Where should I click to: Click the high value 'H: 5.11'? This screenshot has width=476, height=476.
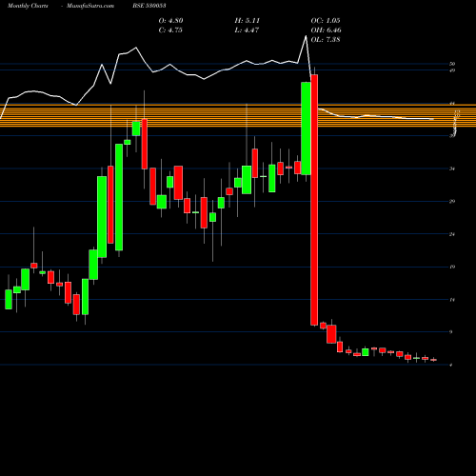click(x=247, y=21)
